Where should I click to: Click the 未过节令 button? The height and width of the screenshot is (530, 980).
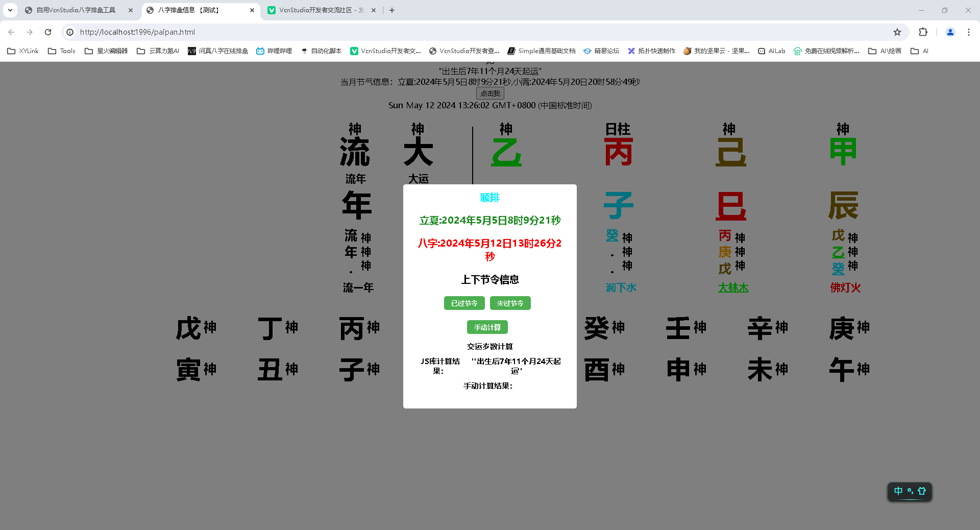pos(510,303)
